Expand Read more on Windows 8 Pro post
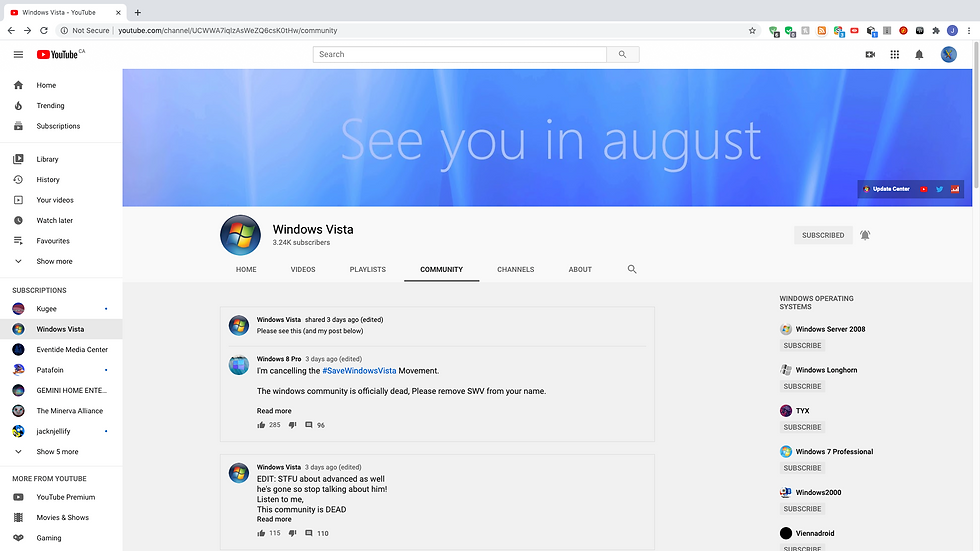The width and height of the screenshot is (980, 551). (x=274, y=411)
